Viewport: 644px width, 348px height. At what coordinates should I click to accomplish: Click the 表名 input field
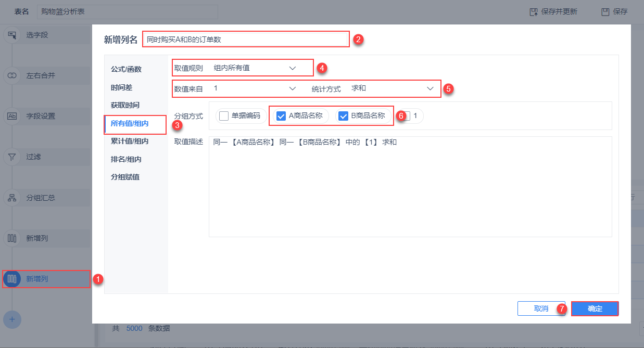(128, 11)
